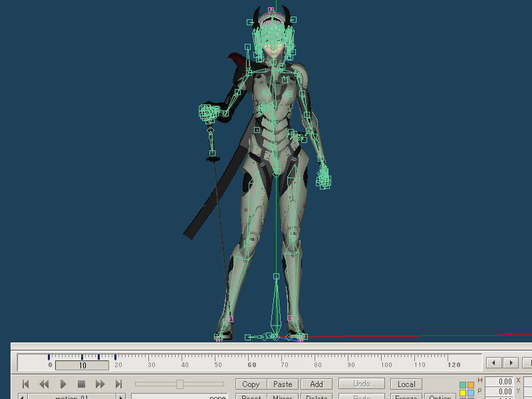Screen dimensions: 532x399
Task: Select the keyframe marker at frame 20
Action: (x=115, y=357)
